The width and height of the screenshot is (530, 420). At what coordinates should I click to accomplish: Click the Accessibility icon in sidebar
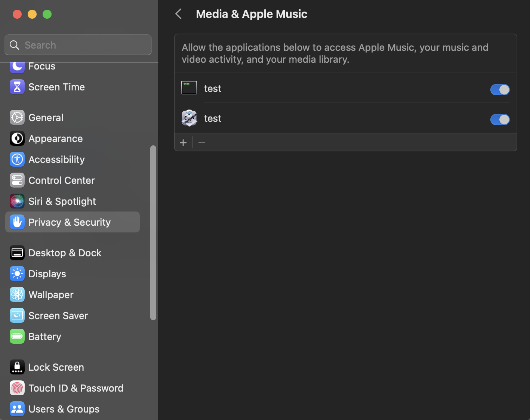pyautogui.click(x=17, y=160)
